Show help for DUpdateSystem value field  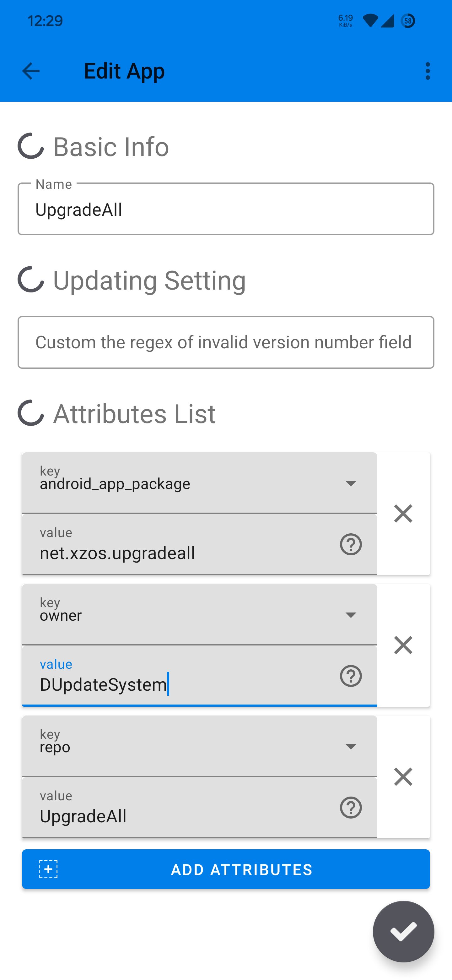click(351, 676)
